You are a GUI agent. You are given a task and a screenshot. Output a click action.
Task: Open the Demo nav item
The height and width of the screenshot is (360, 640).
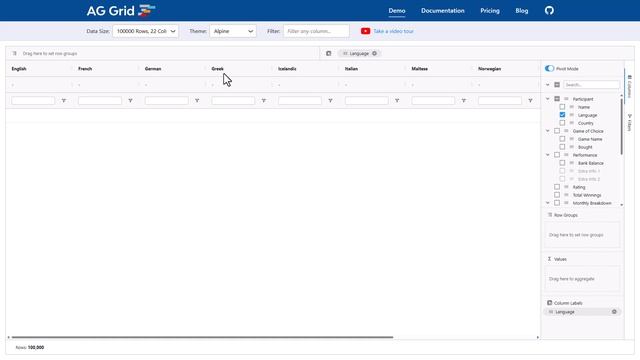[x=397, y=11]
